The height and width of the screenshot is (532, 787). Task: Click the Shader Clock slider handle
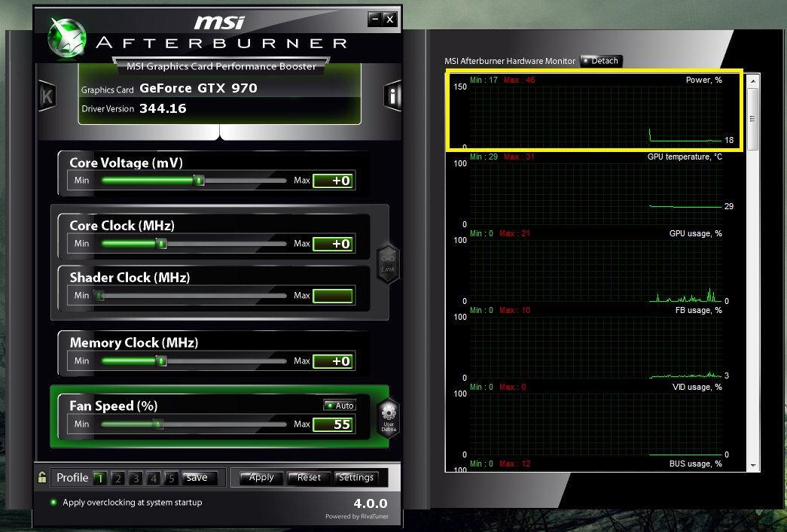(99, 295)
